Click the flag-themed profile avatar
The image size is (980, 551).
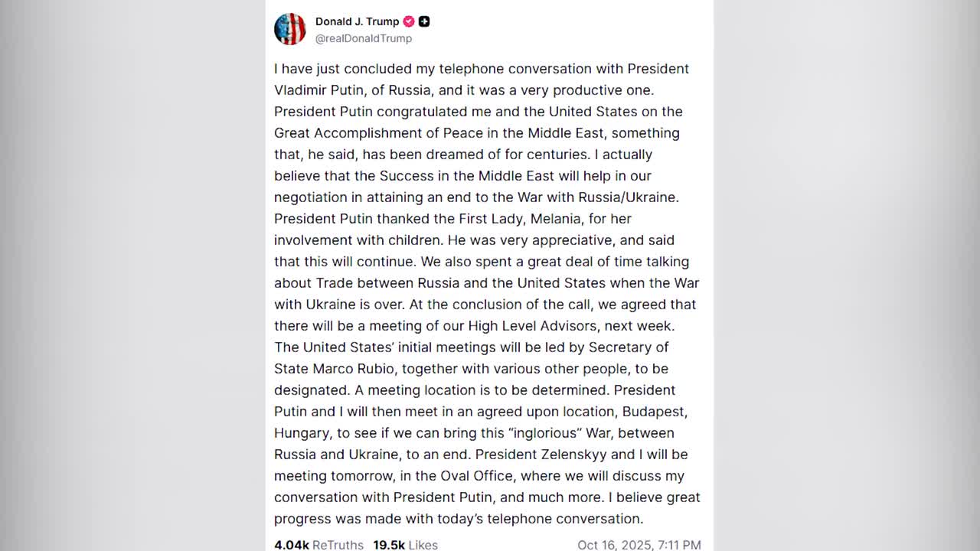pyautogui.click(x=290, y=29)
